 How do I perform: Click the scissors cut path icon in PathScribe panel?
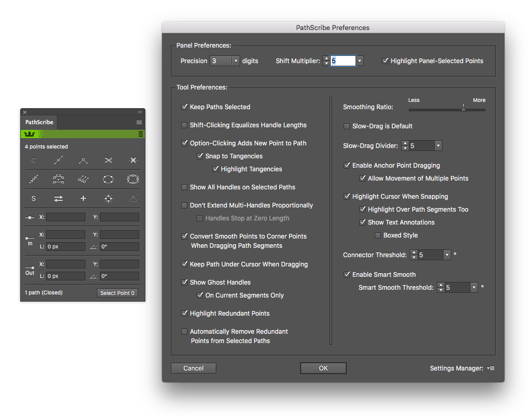point(108,160)
